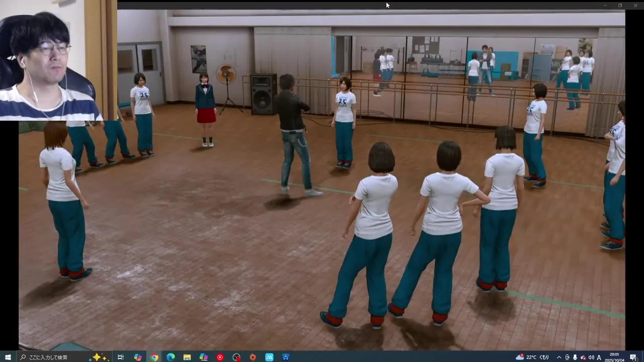The height and width of the screenshot is (362, 644).
Task: Open the last blue pinned taskbar app
Action: coord(286,357)
